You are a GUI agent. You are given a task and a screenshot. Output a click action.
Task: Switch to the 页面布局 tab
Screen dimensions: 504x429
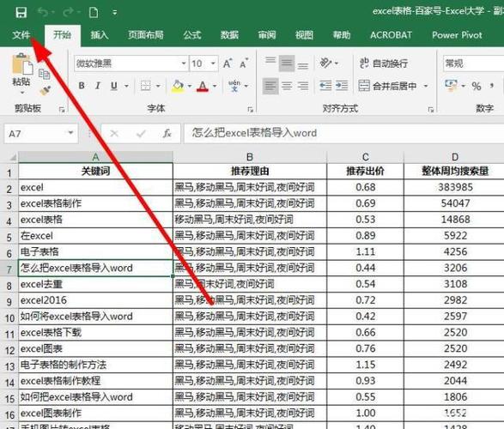pos(146,34)
